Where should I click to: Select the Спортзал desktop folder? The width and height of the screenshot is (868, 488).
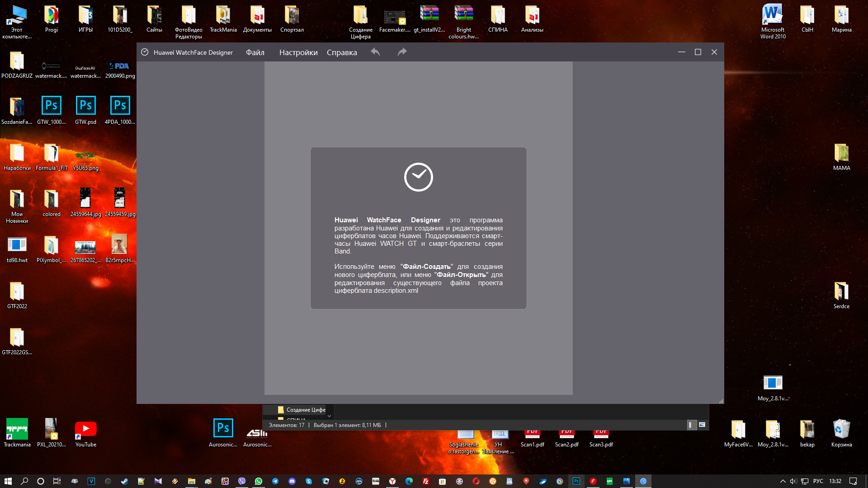pos(292,19)
